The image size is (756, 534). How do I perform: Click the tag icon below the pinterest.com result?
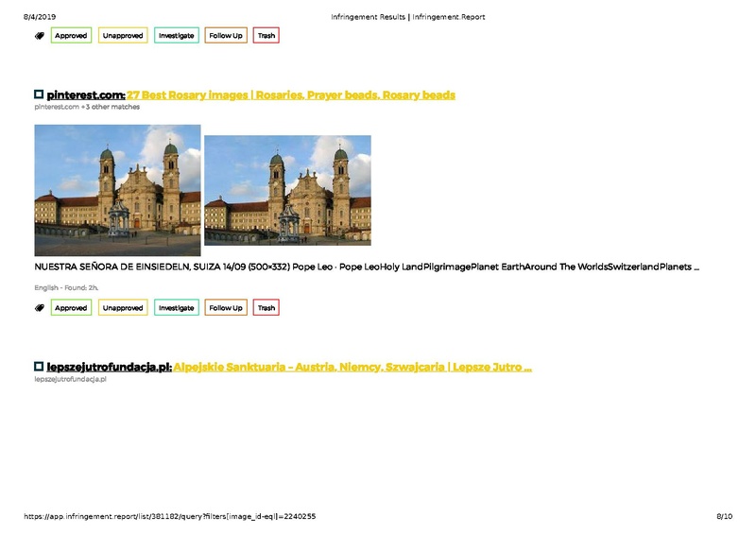click(x=40, y=308)
